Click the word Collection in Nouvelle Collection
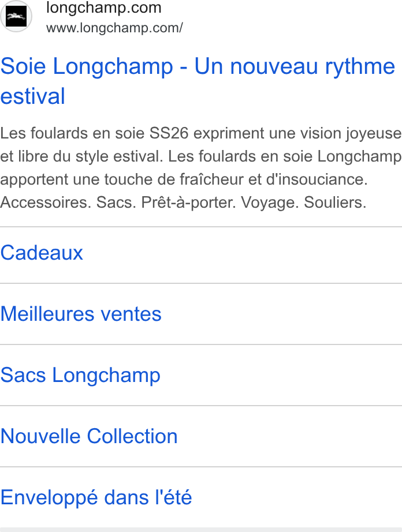 tap(132, 436)
